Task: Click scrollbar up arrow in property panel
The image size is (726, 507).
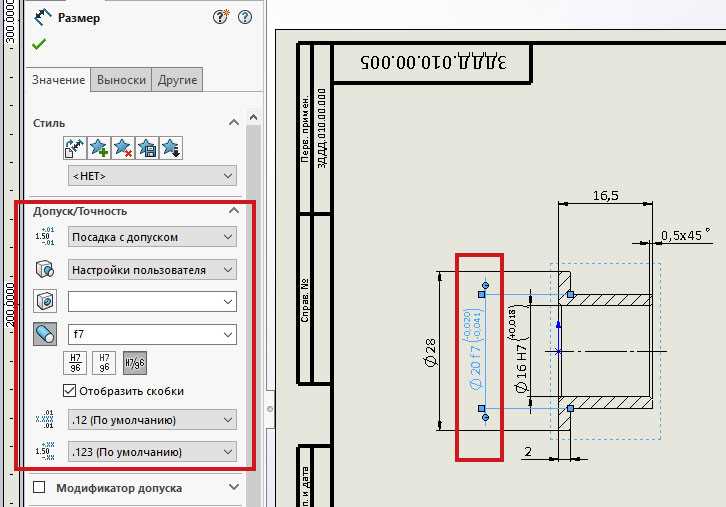Action: click(x=253, y=117)
